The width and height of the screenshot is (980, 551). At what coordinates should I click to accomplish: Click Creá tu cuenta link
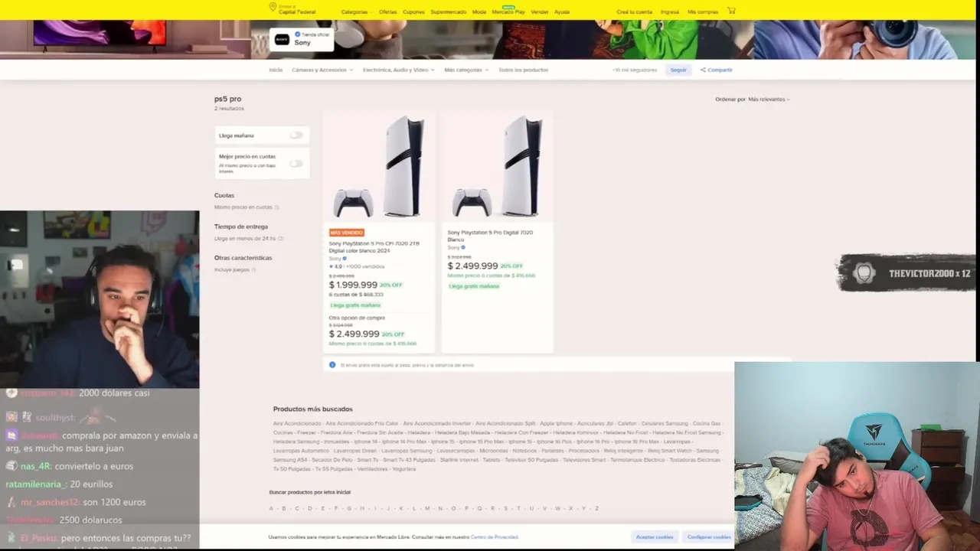coord(634,12)
